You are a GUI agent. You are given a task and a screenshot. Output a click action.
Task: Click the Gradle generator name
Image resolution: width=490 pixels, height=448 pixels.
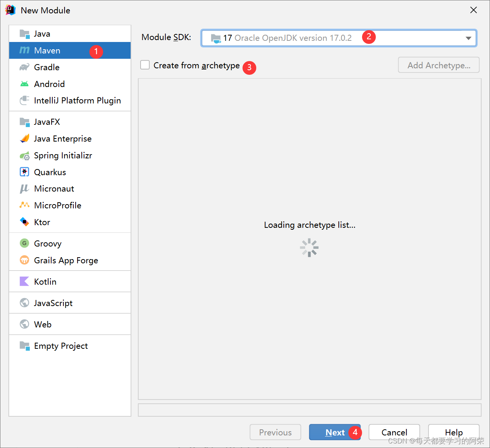pyautogui.click(x=47, y=67)
